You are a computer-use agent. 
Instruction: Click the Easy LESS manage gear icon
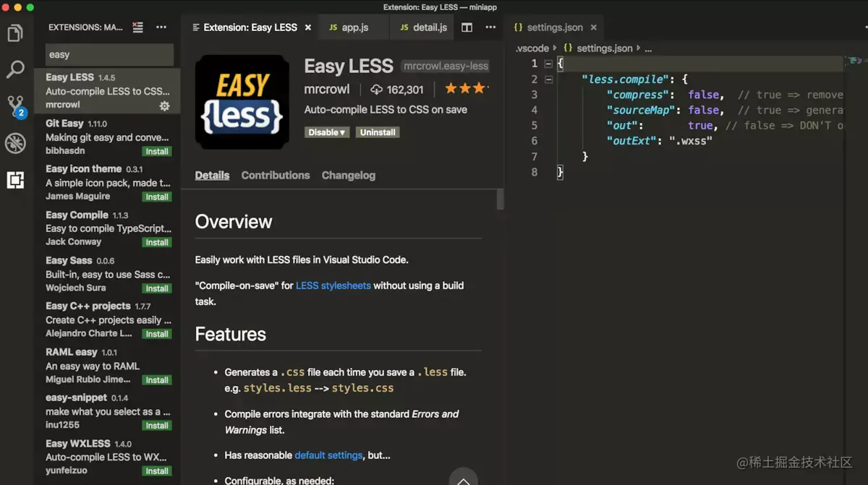coord(164,106)
